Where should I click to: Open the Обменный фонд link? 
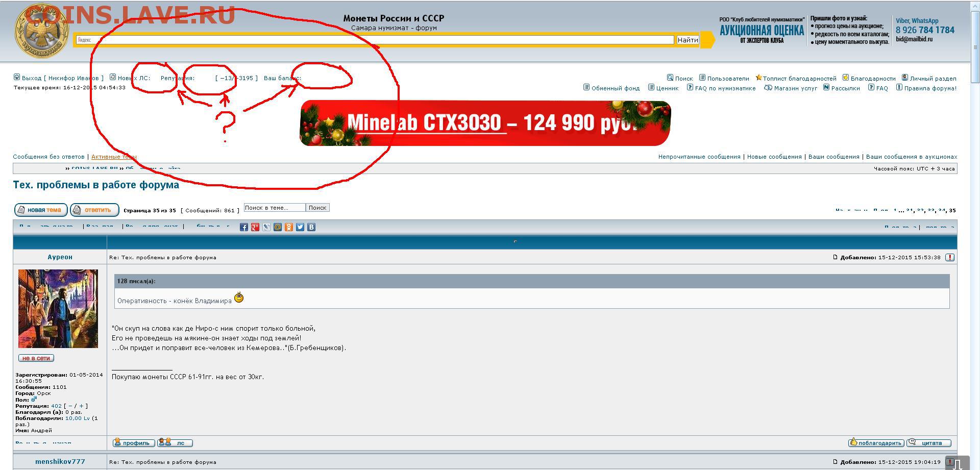click(615, 88)
